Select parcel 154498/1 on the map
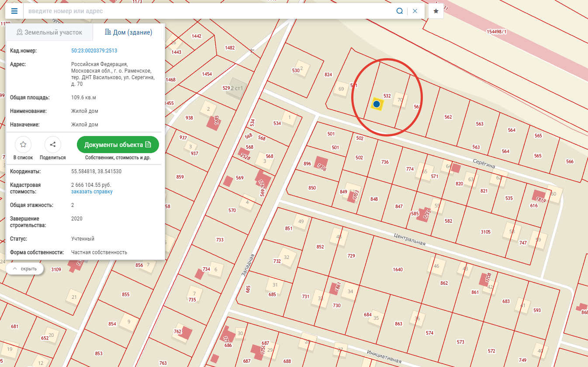The width and height of the screenshot is (588, 367). (496, 31)
